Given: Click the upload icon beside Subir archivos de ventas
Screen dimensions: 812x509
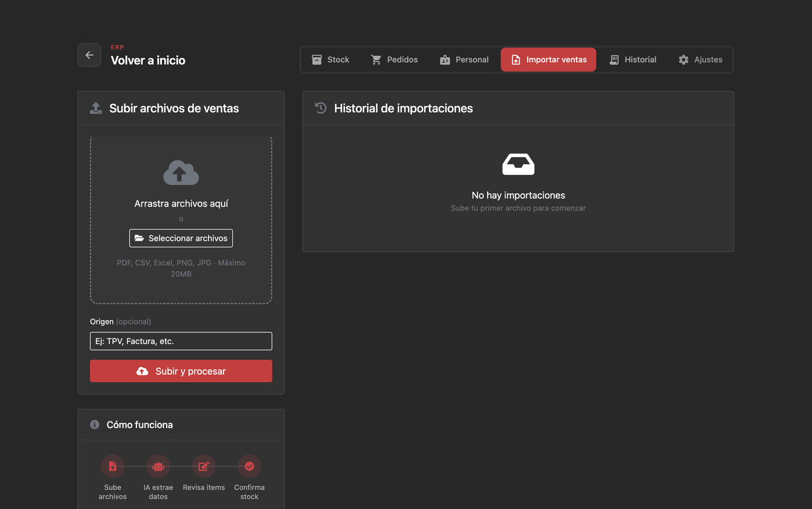Looking at the screenshot, I should [96, 108].
